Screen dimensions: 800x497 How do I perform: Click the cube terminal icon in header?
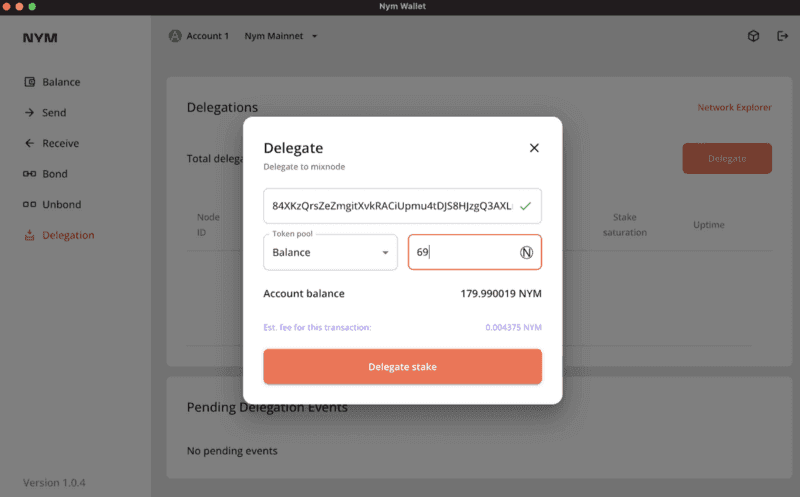click(x=753, y=36)
